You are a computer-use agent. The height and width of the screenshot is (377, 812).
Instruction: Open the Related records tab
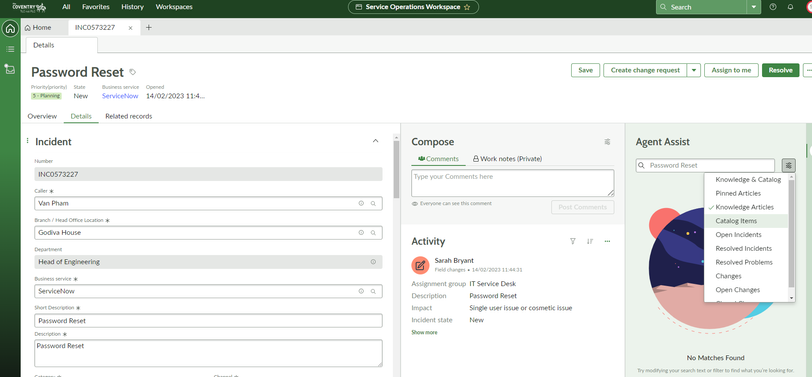pyautogui.click(x=128, y=117)
